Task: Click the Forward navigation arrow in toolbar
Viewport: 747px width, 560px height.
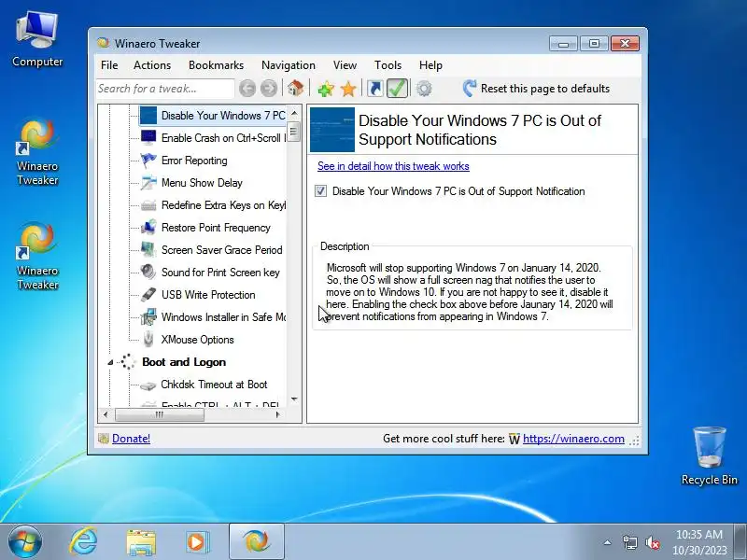Action: coord(269,89)
